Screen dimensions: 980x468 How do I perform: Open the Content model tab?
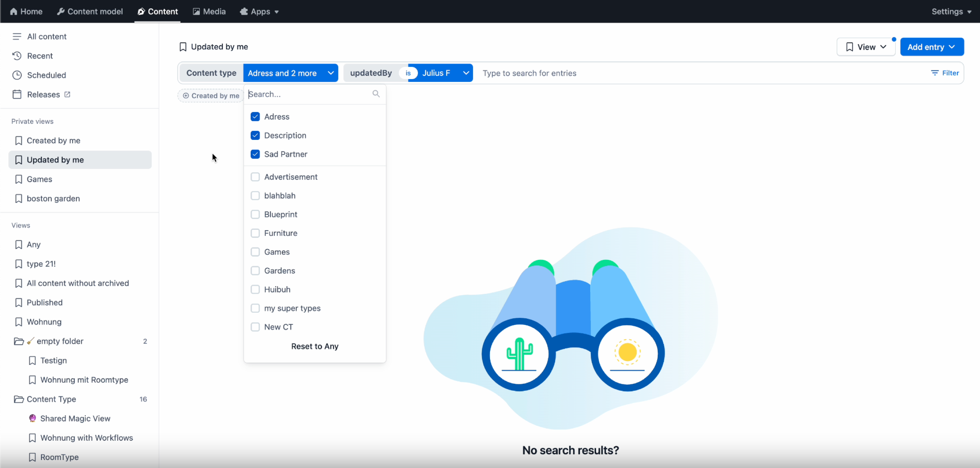(x=90, y=12)
